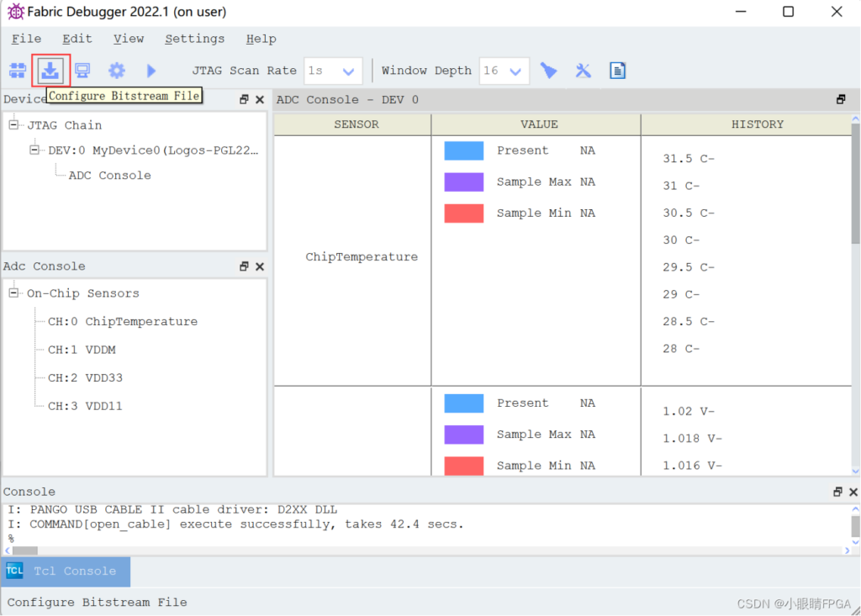Open the File menu

26,39
